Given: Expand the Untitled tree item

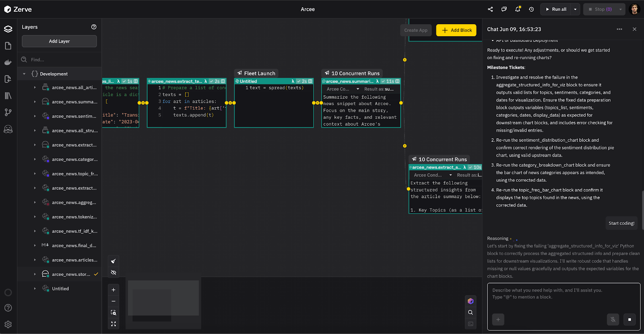Looking at the screenshot, I should pos(35,288).
